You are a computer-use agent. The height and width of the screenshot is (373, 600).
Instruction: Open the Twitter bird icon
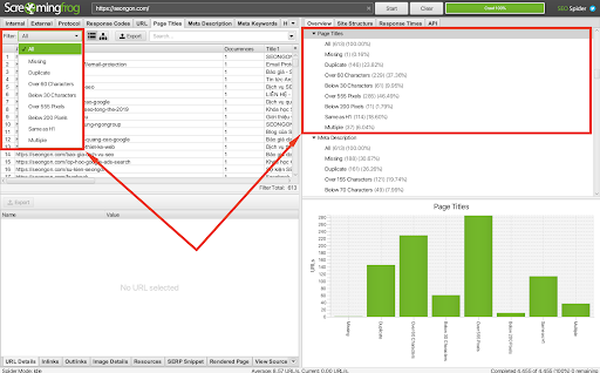click(593, 8)
